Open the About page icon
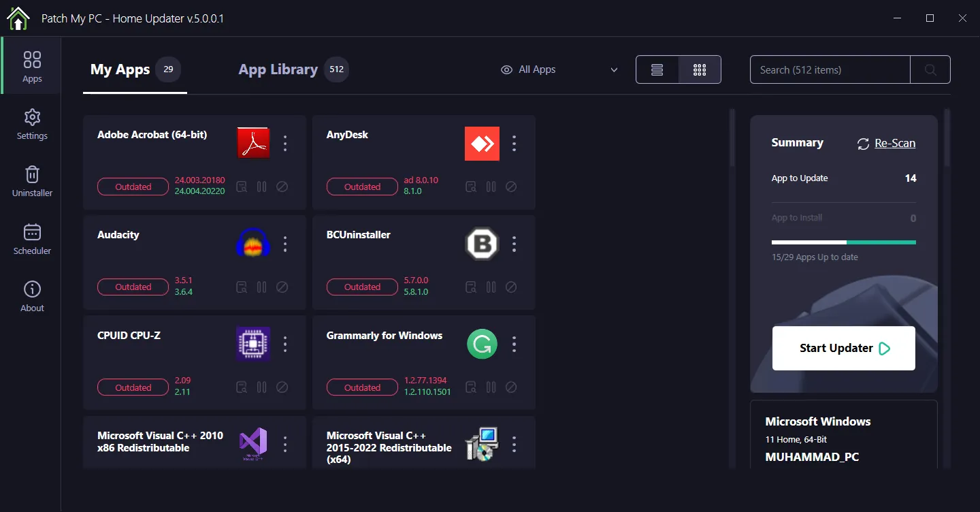Screen dimensions: 980x512 (x=32, y=290)
